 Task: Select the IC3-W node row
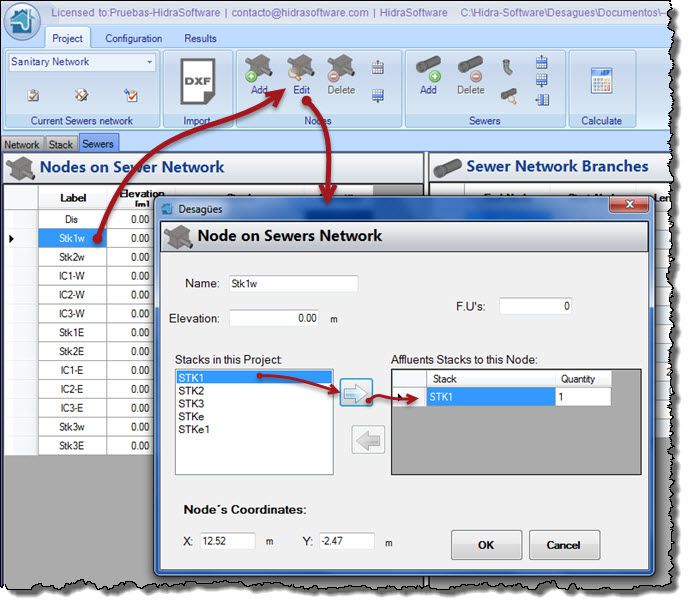(x=72, y=314)
